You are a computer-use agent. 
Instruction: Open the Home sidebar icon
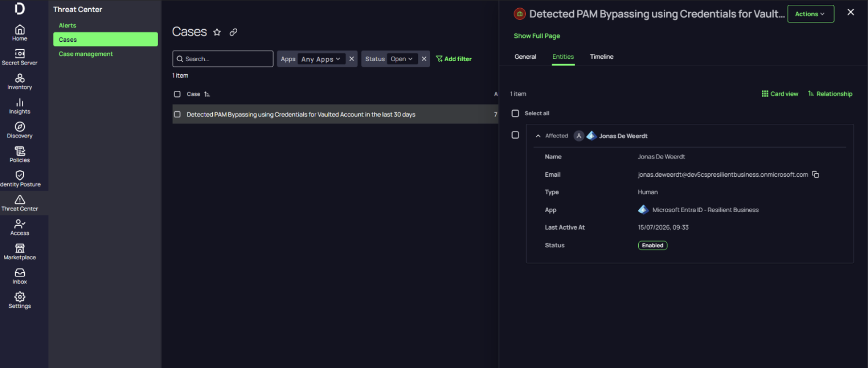pos(19,33)
